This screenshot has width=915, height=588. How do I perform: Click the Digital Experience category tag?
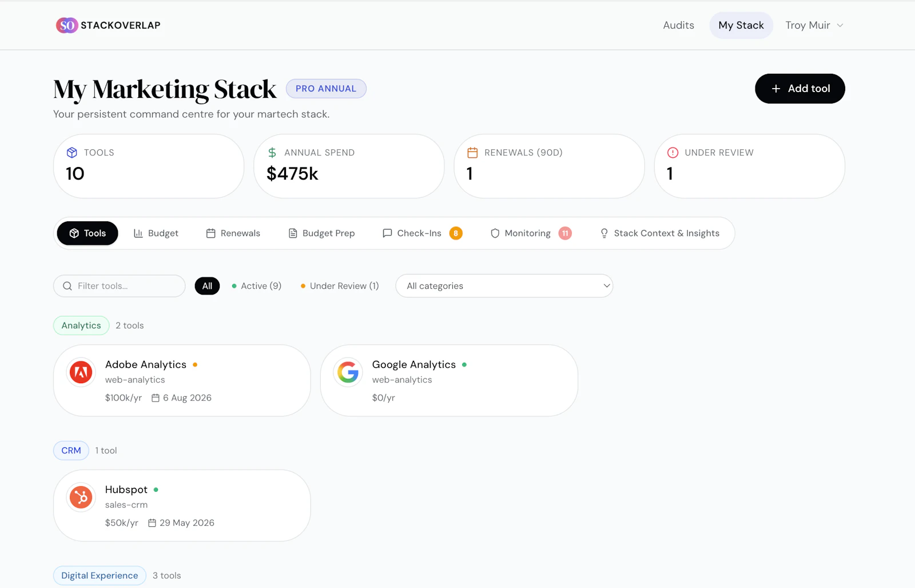[100, 575]
